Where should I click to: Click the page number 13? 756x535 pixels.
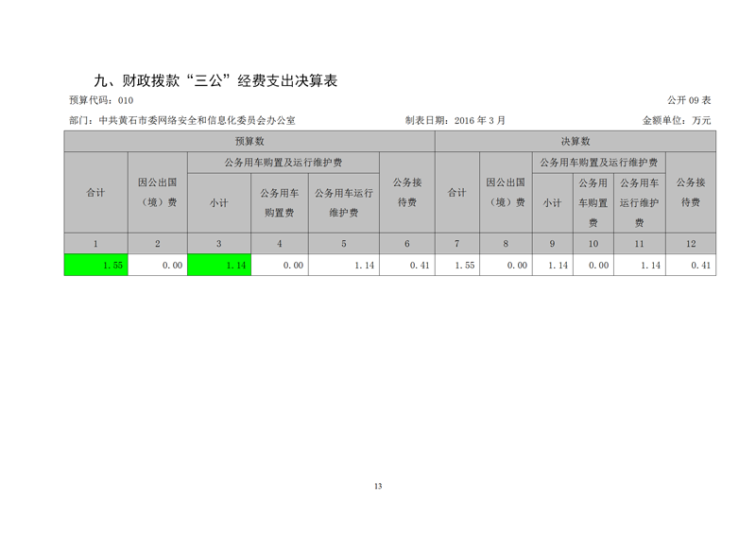[378, 486]
